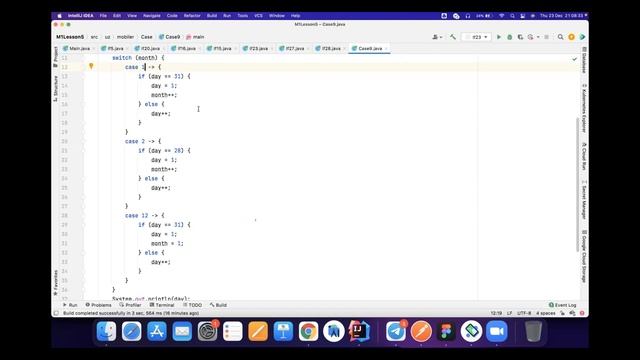The width and height of the screenshot is (640, 360).
Task: Open IntelliJ IDEA from the dock
Action: (x=359, y=331)
